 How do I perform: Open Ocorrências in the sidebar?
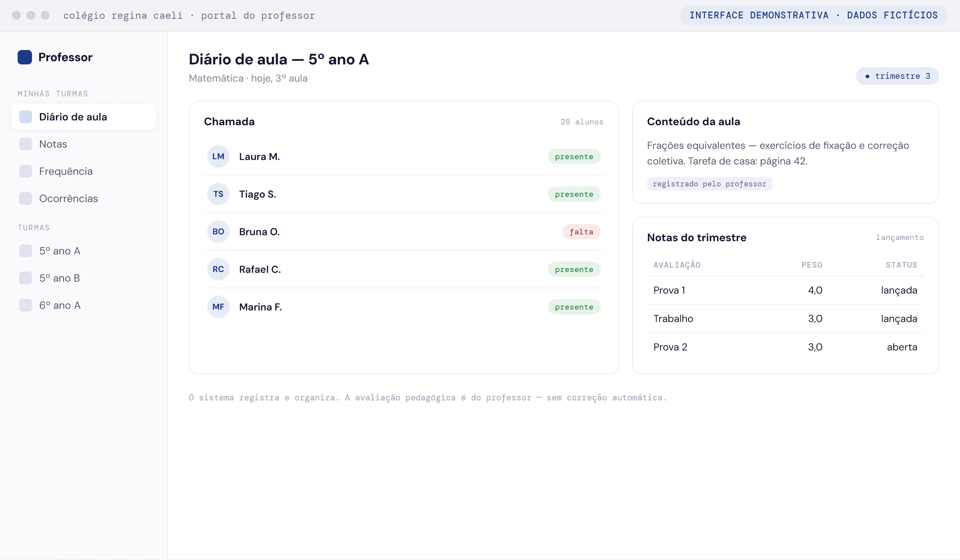[x=84, y=198]
